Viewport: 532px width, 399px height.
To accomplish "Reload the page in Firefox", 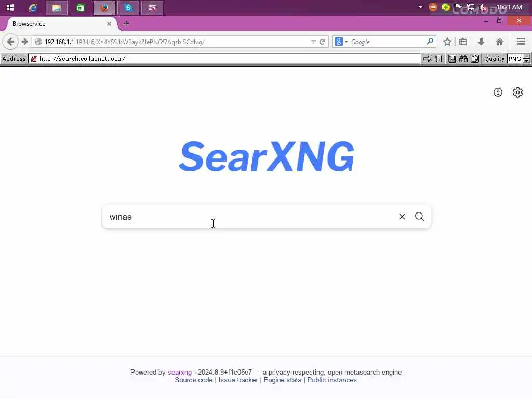I will tap(322, 42).
